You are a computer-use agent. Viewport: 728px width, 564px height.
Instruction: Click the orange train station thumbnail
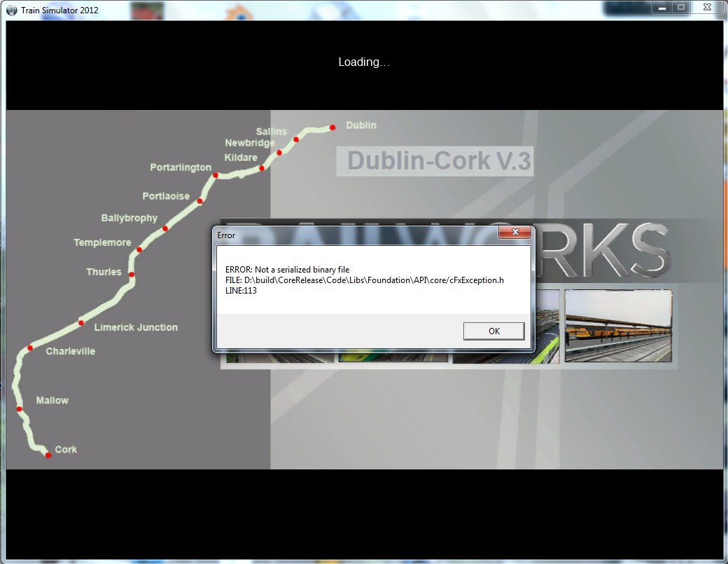click(618, 326)
